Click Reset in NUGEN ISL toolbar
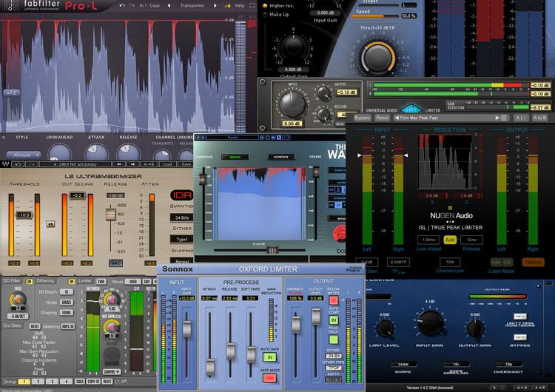The image size is (555, 392). click(383, 118)
